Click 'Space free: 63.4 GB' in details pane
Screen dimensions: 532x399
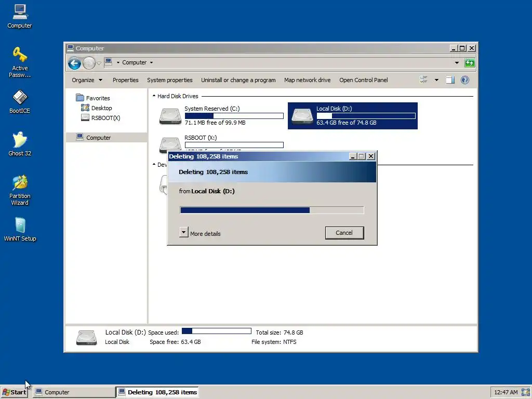tap(175, 342)
